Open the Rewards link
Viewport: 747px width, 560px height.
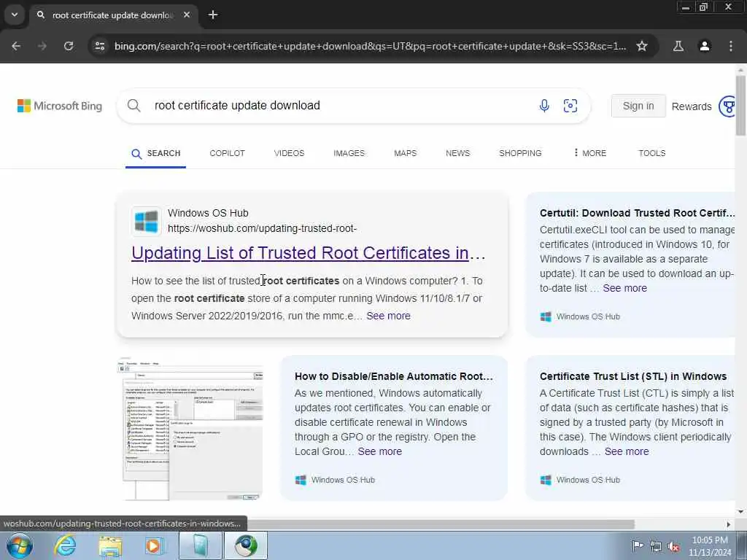pyautogui.click(x=692, y=106)
